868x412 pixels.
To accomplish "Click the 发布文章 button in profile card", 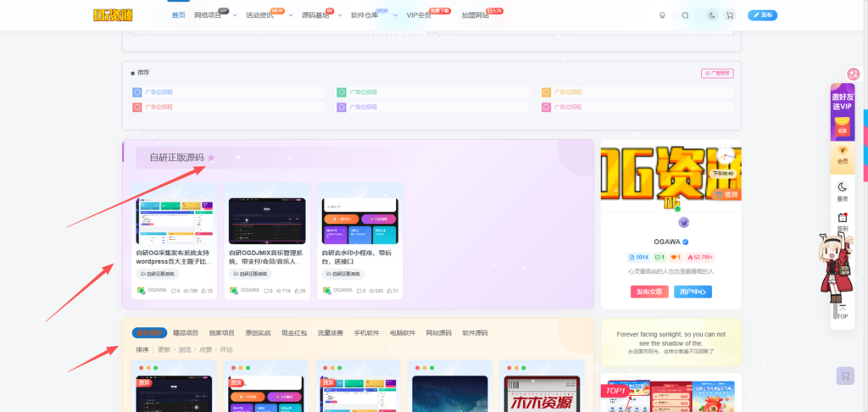I will tap(649, 292).
